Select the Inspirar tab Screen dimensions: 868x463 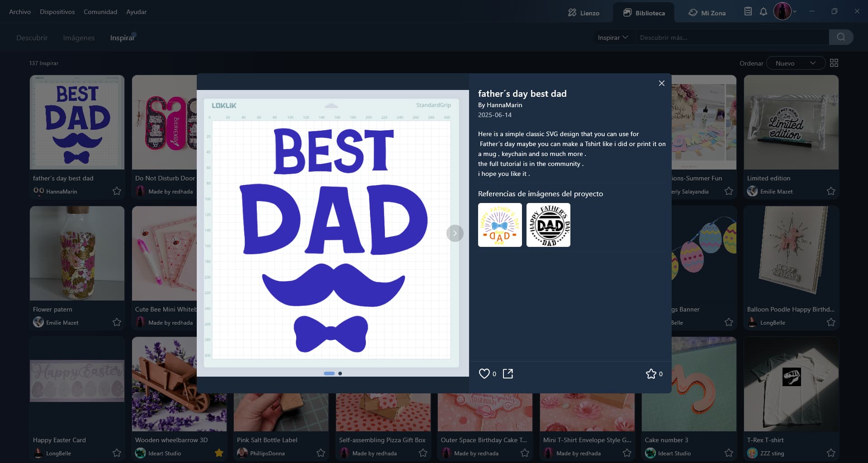click(122, 38)
